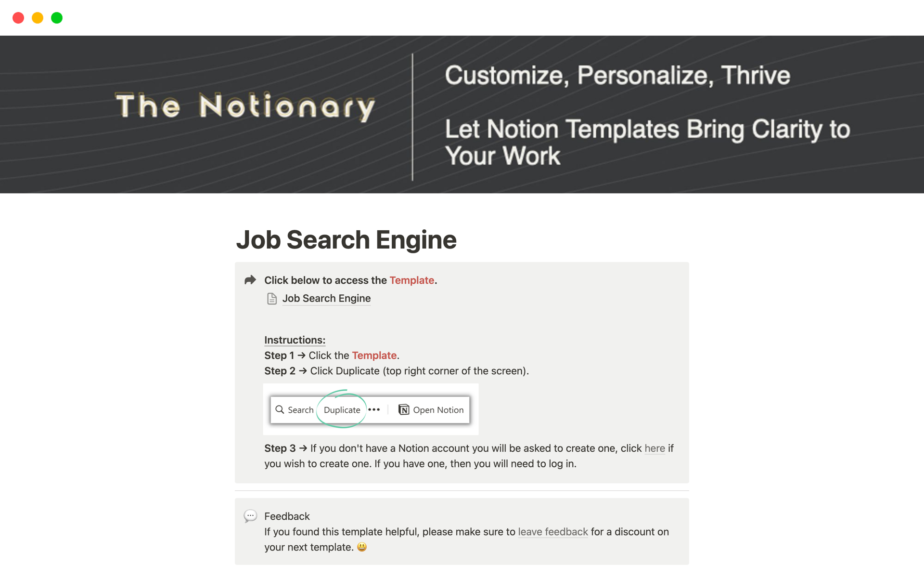
Task: Click the Instructions expander section
Action: click(295, 339)
